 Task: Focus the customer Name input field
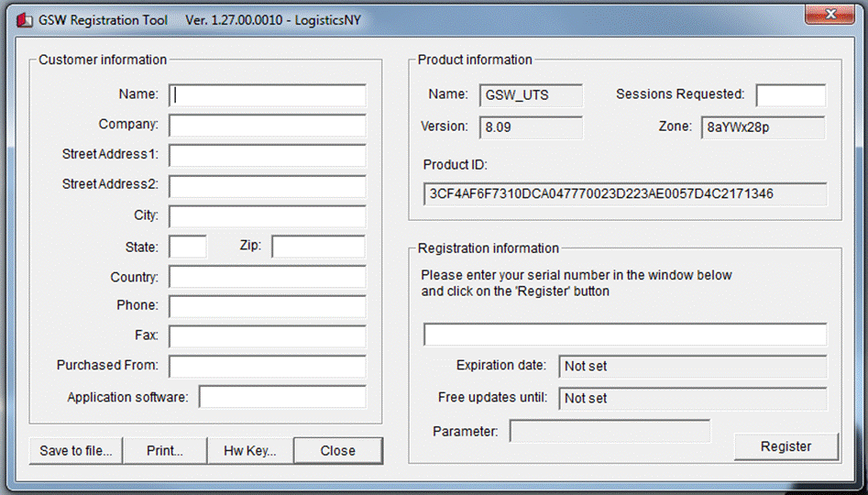[x=268, y=95]
